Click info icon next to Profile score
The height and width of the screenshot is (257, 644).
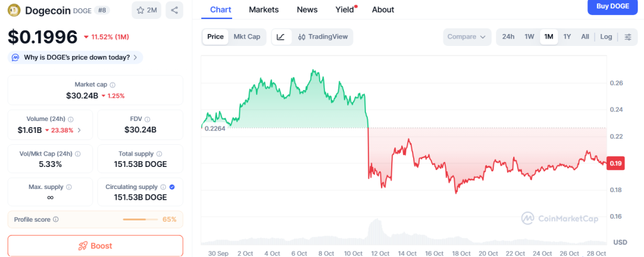pyautogui.click(x=56, y=219)
